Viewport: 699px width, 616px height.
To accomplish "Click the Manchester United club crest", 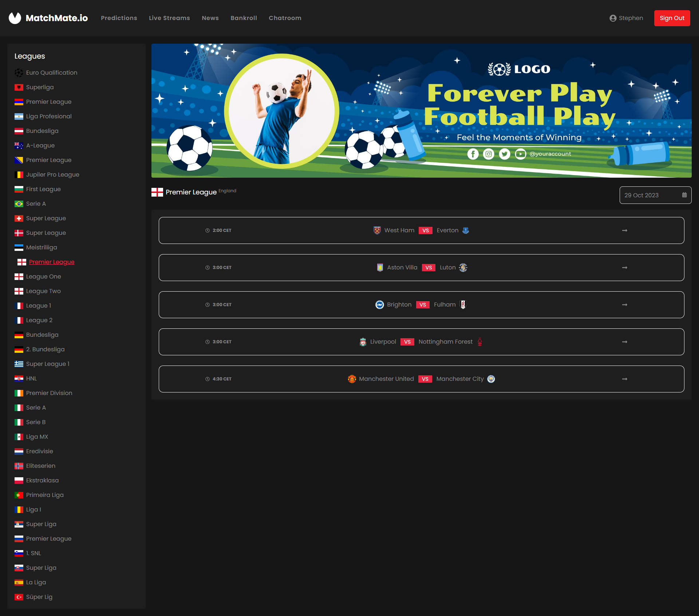I will click(x=352, y=379).
